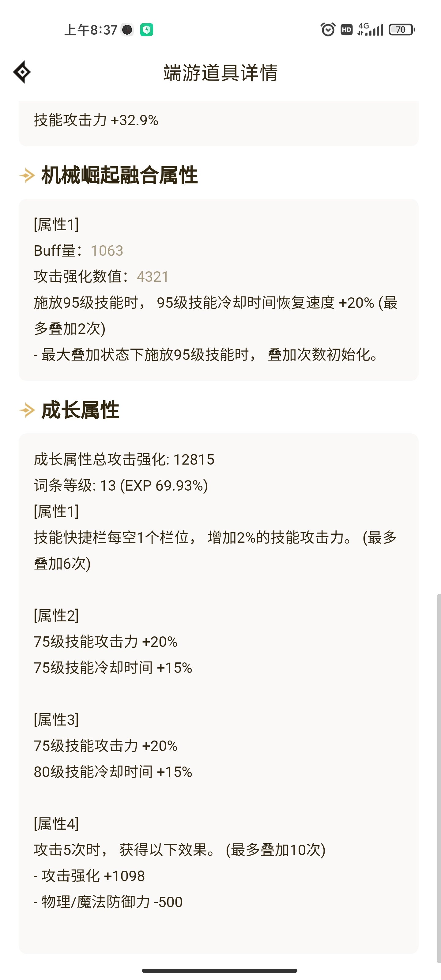This screenshot has height=980, width=441.
Task: Tap the green shield icon in status bar
Action: tap(146, 30)
